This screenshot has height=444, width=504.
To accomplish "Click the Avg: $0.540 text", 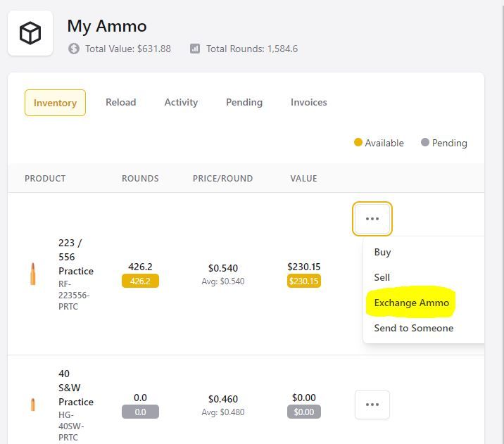I will [x=223, y=281].
